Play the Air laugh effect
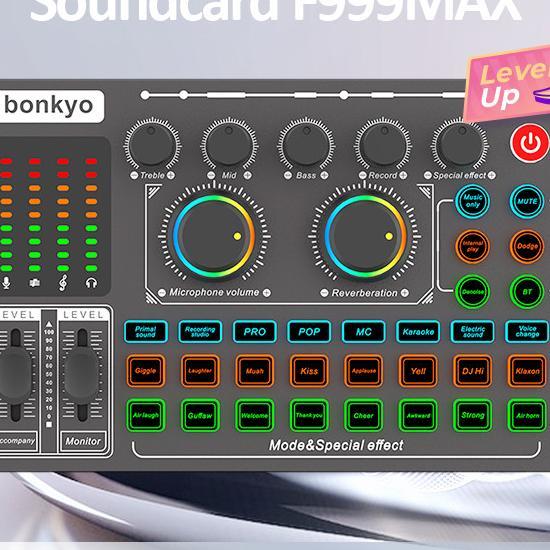The image size is (550, 550). coord(146,415)
